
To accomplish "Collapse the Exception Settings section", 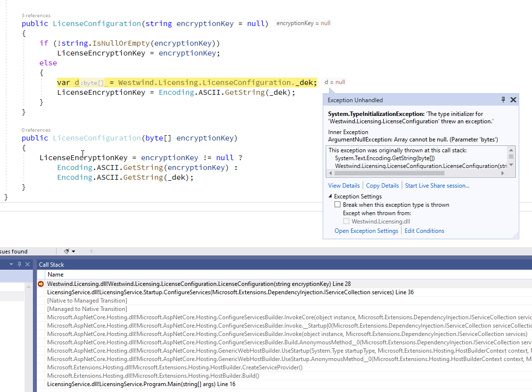I will tap(330, 196).
